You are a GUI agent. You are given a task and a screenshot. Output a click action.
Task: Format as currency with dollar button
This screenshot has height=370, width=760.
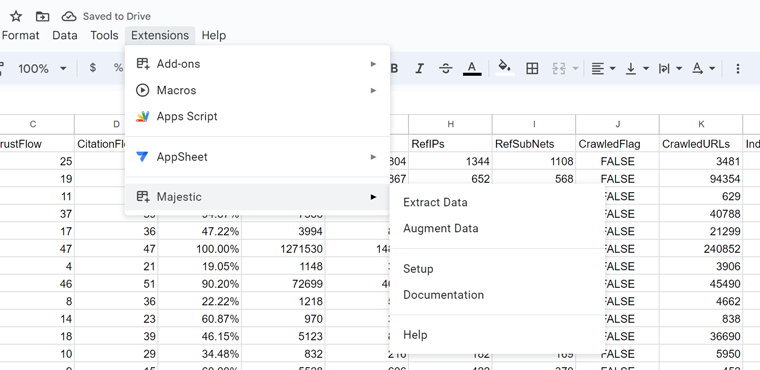click(93, 68)
